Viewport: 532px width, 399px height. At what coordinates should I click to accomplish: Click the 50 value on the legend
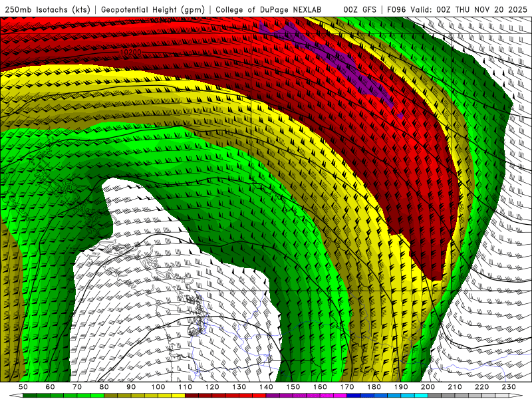pyautogui.click(x=23, y=387)
